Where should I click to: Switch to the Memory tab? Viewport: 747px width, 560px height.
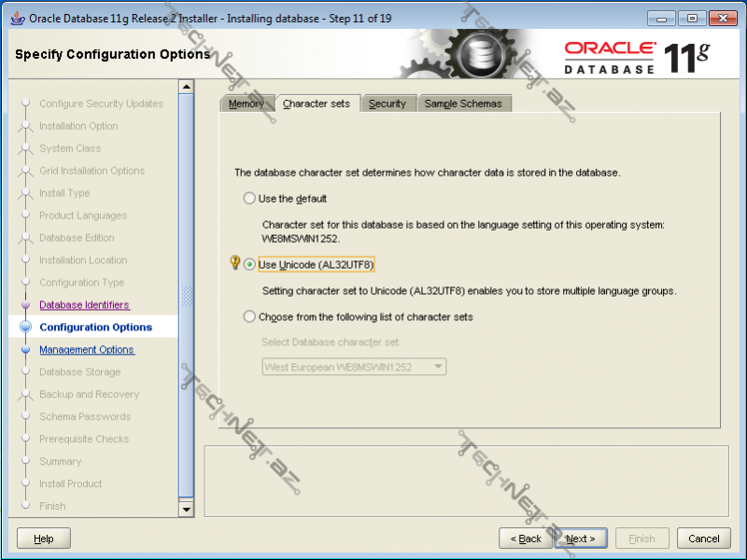point(247,104)
